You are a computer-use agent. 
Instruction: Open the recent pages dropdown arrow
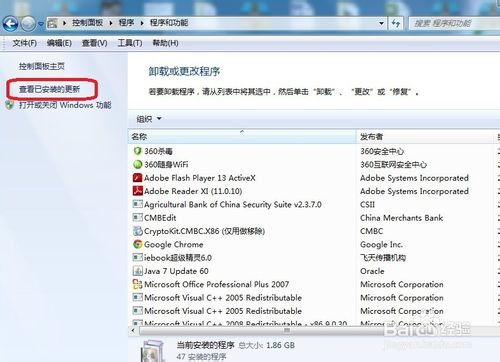pos(41,24)
